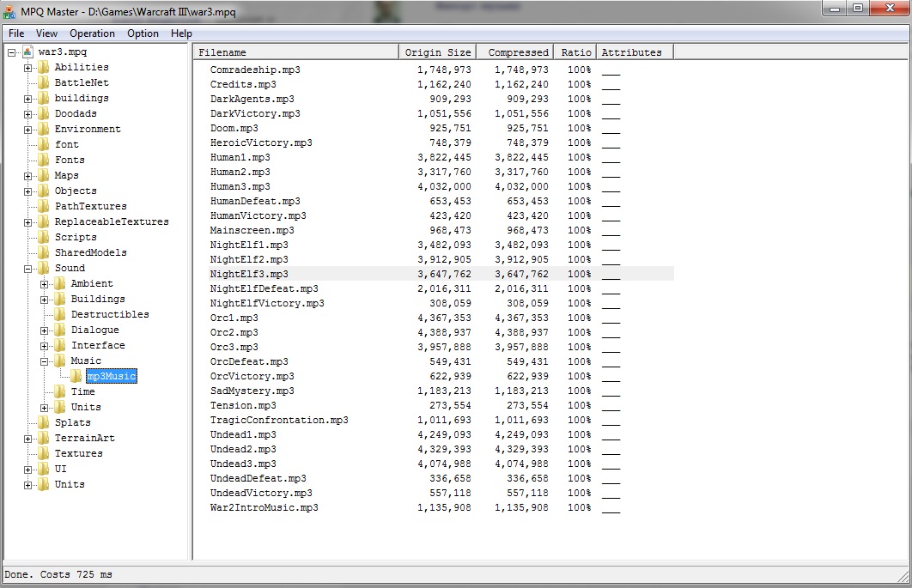Viewport: 912px width, 588px height.
Task: Click the Music folder icon
Action: 60,361
